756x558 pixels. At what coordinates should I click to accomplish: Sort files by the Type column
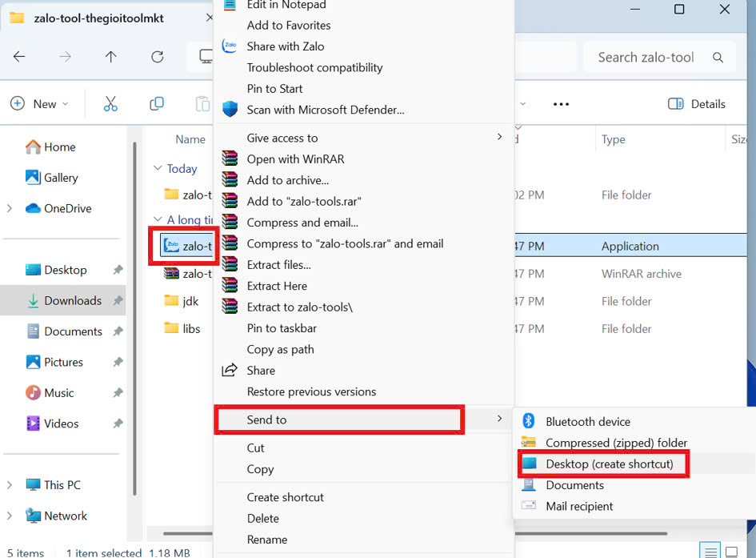pos(614,139)
